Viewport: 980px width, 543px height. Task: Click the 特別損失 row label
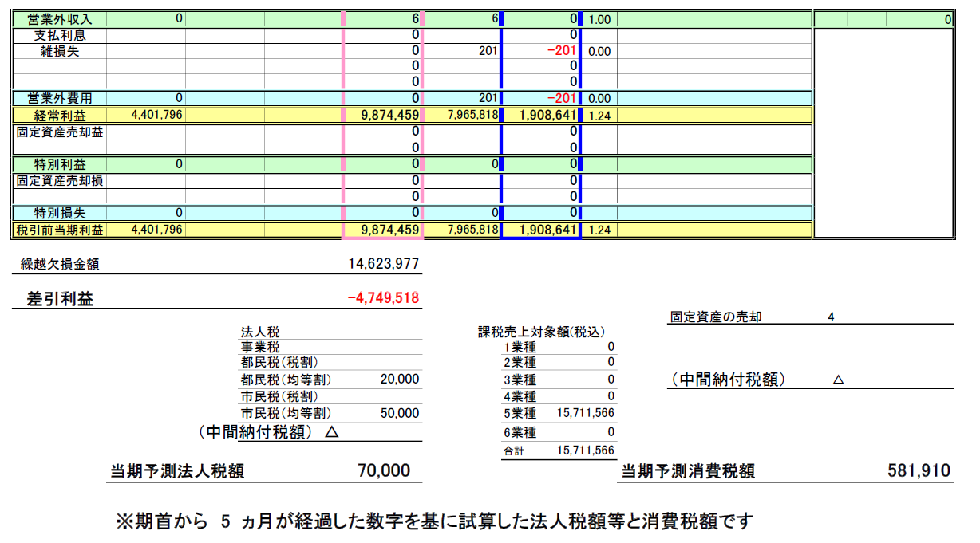[59, 213]
